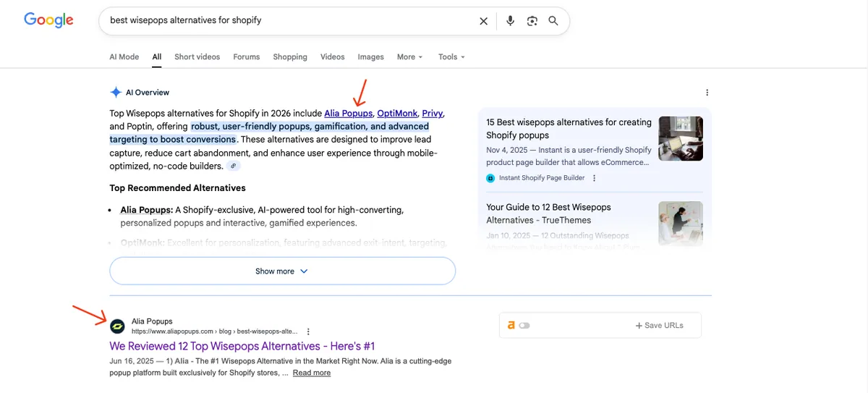Click the aliapopups.com breadcrumb URL
This screenshot has width=868, height=393.
(214, 331)
